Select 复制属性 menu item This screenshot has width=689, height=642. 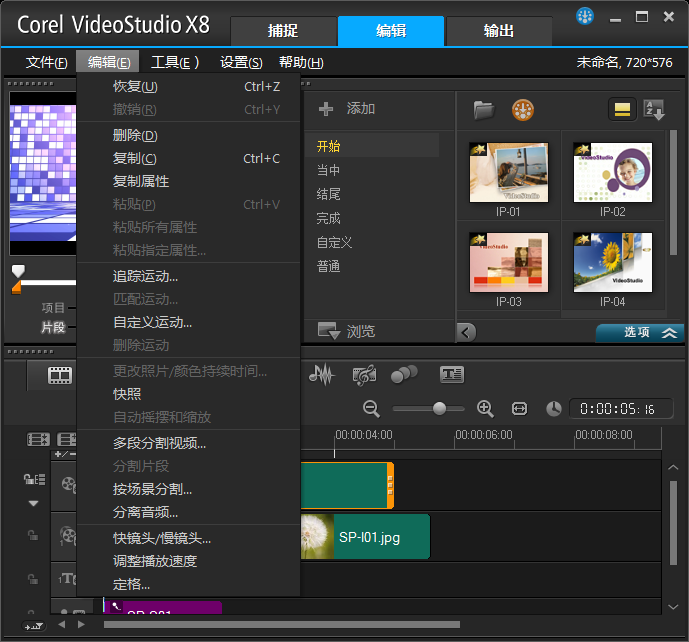189,181
